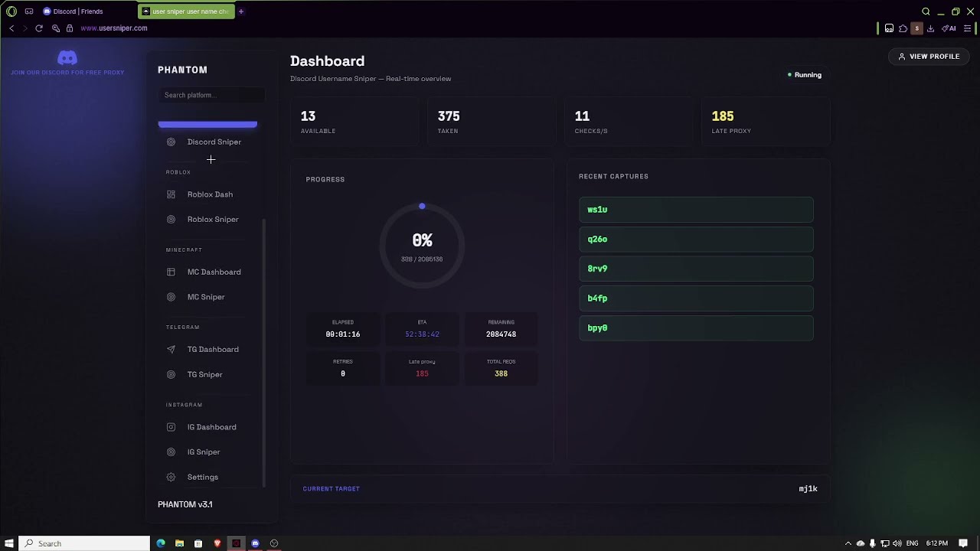The image size is (980, 551).
Task: Click the remaining count 2084748
Action: coord(501,334)
